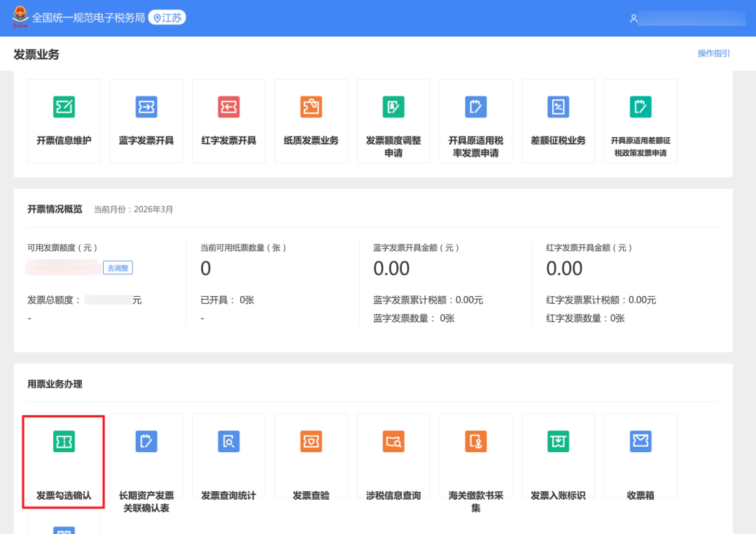Open the 操作指引 link
The image size is (756, 534).
[713, 53]
